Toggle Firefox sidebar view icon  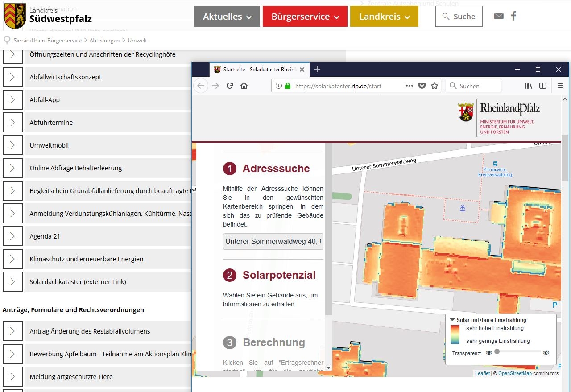[543, 86]
